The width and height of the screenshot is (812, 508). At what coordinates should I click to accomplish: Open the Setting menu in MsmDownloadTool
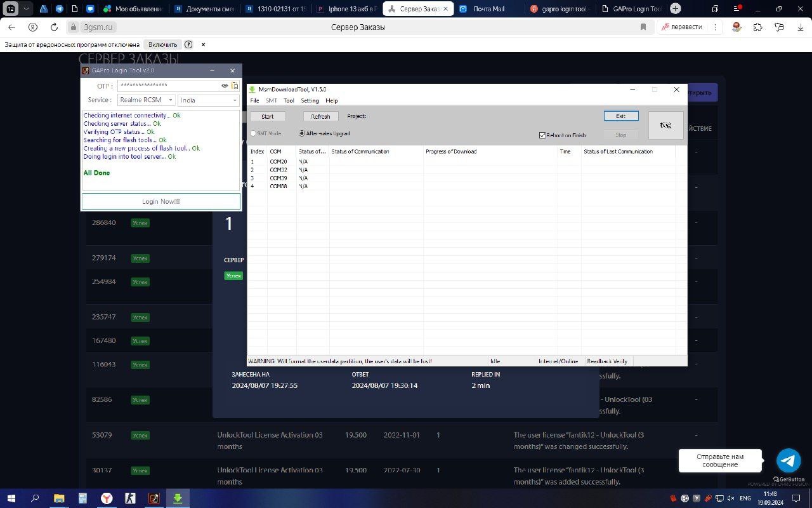[x=310, y=101]
